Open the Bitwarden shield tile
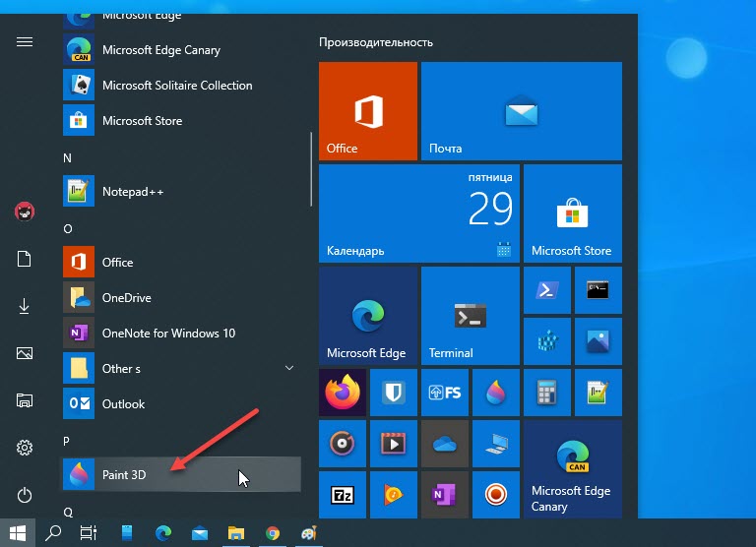Viewport: 756px width, 547px height. [x=394, y=393]
